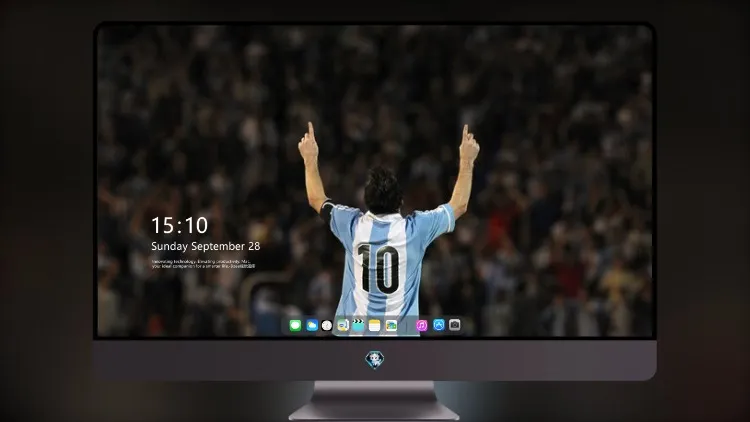Open the Weather app in dock
This screenshot has height=422, width=750.
[x=312, y=325]
